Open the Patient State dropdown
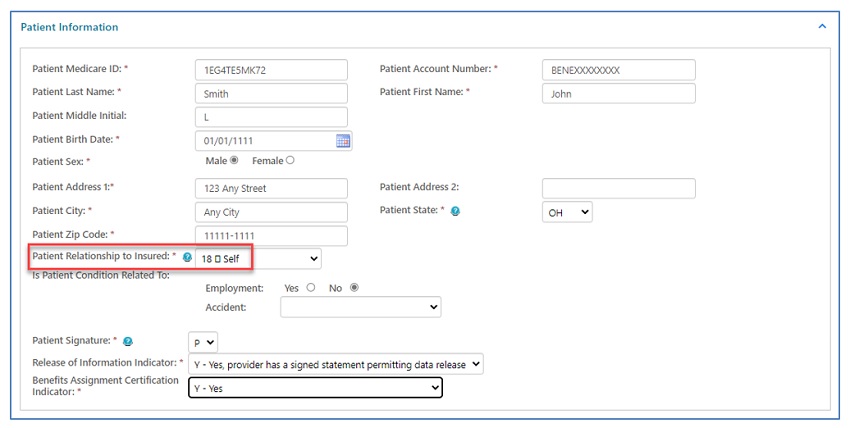 coord(567,212)
